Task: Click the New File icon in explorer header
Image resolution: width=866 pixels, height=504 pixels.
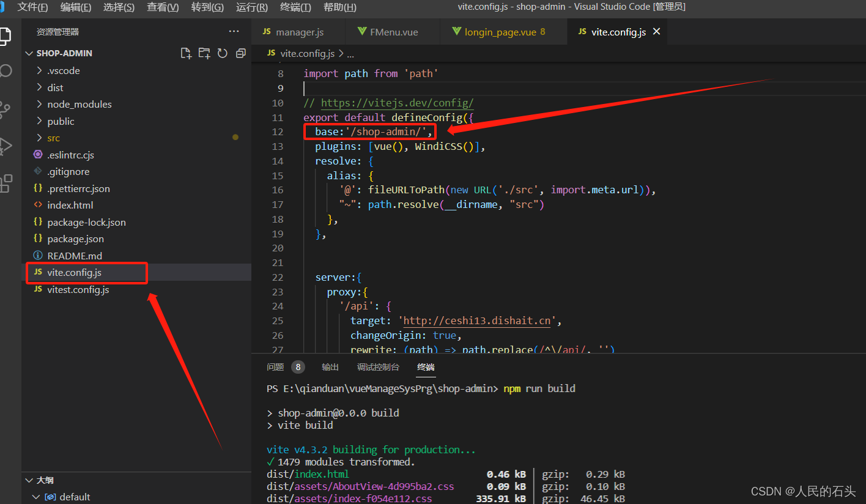Action: pyautogui.click(x=186, y=53)
